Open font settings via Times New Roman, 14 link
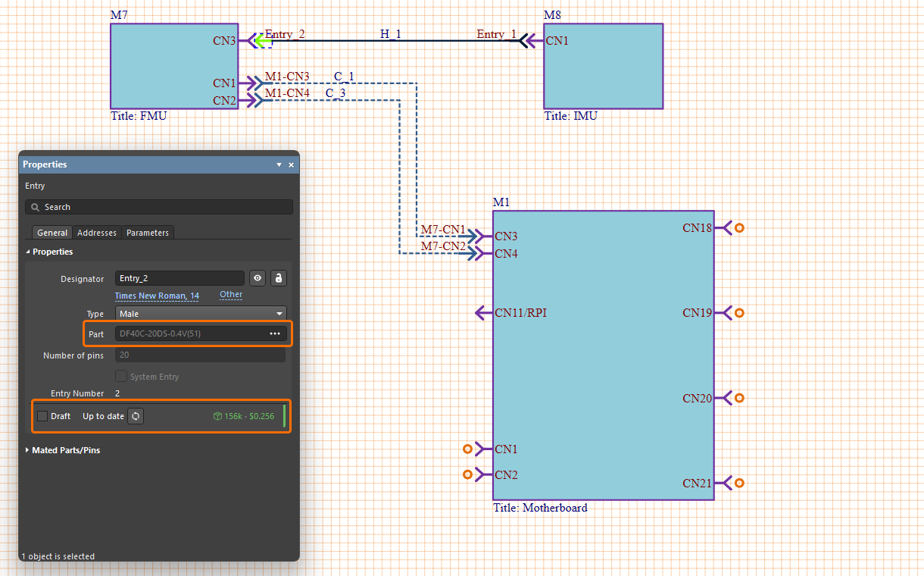This screenshot has height=576, width=924. [157, 296]
